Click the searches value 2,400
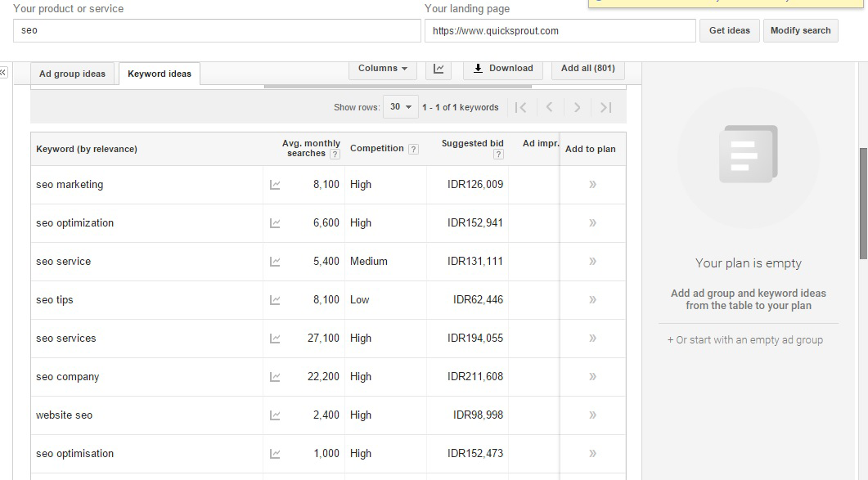 click(326, 415)
